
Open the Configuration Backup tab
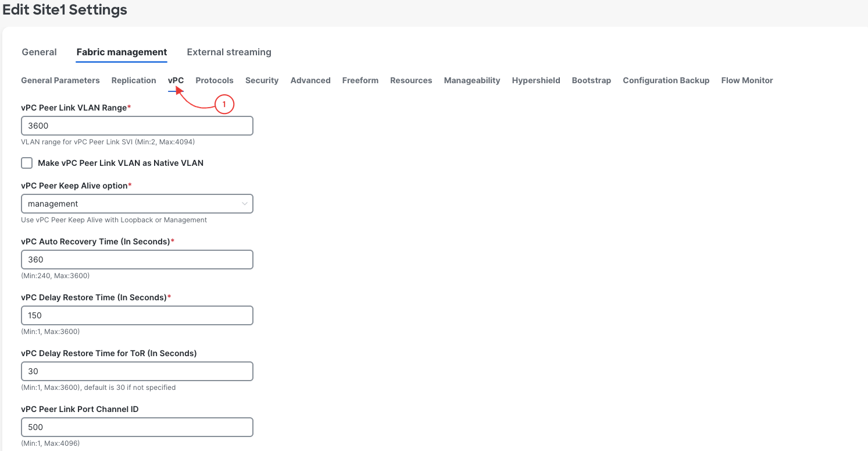click(666, 80)
